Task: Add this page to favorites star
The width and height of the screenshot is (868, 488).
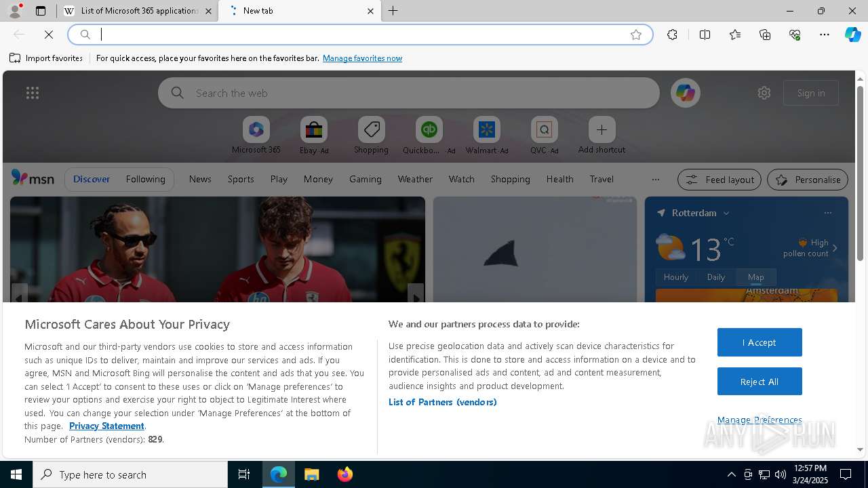Action: click(x=636, y=35)
